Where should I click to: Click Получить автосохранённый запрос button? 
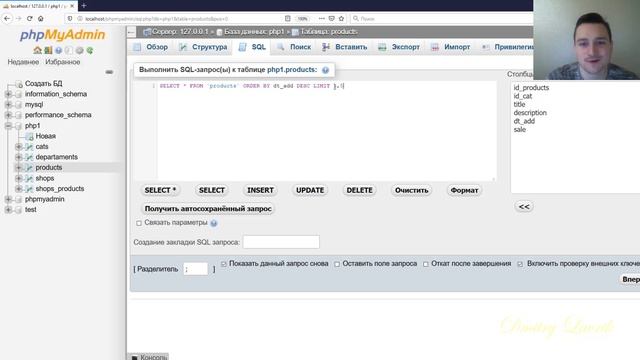click(208, 209)
